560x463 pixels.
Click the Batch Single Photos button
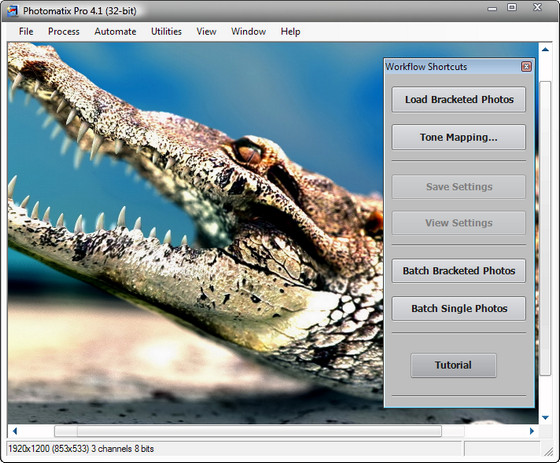459,308
